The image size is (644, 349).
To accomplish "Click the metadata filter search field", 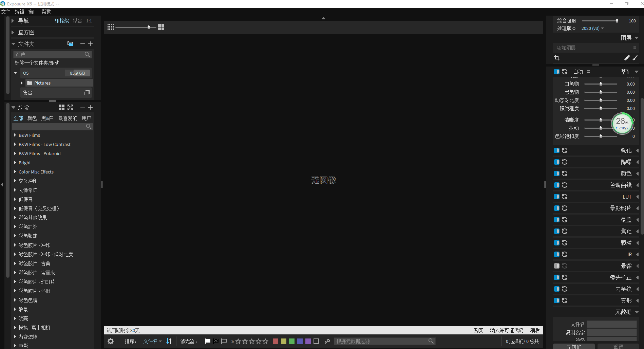I will [385, 341].
